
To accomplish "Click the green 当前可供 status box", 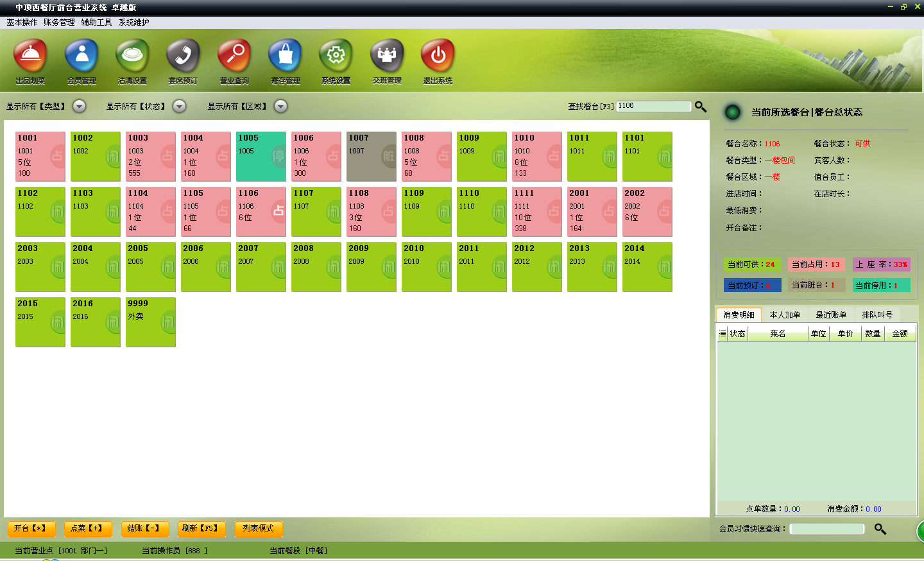I will pos(752,264).
